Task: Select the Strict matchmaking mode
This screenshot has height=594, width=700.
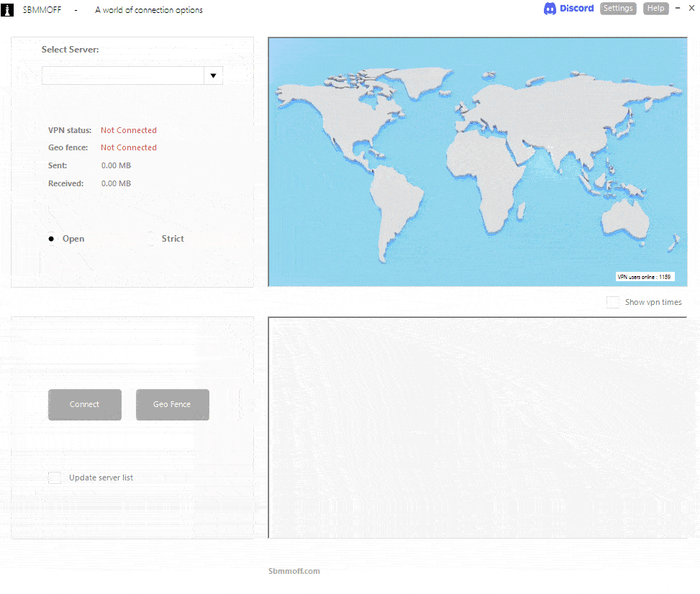Action: click(150, 238)
